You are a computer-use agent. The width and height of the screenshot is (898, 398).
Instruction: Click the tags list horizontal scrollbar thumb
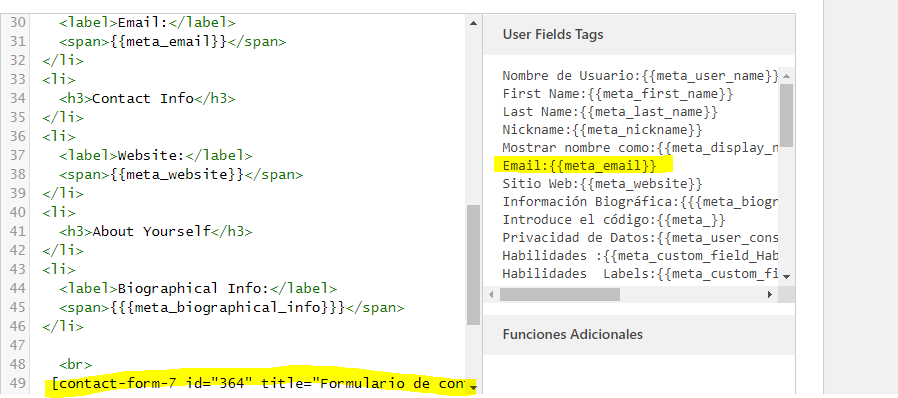pos(560,294)
